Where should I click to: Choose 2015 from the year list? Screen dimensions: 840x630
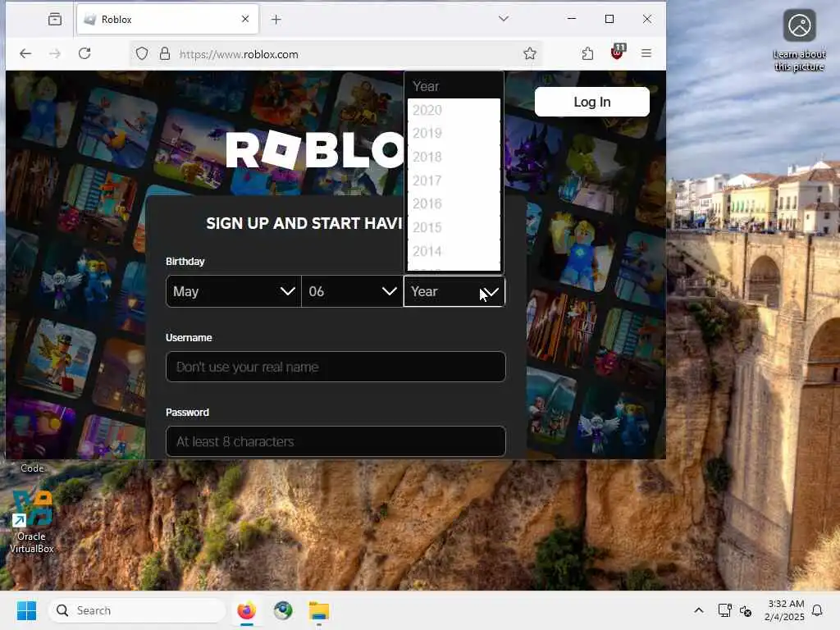(454, 228)
